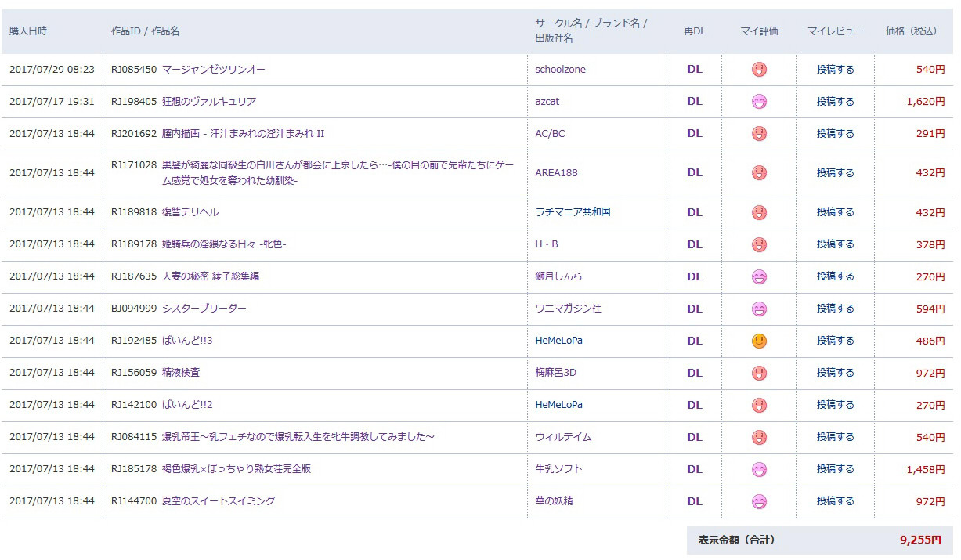961x560 pixels.
Task: Open the azcat circle page
Action: [547, 102]
